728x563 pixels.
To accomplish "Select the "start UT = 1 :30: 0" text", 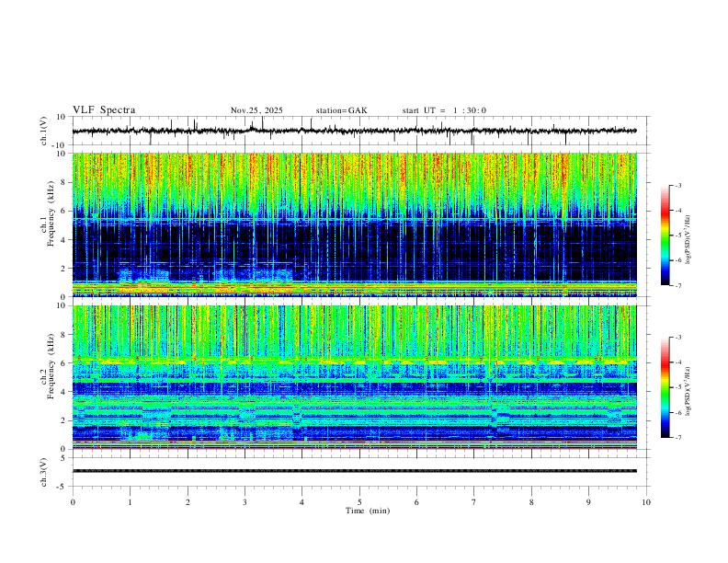I will (x=444, y=110).
